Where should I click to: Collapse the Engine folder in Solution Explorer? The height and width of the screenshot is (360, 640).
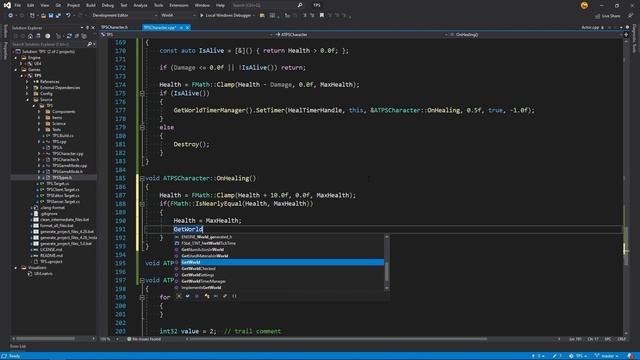[x=16, y=58]
